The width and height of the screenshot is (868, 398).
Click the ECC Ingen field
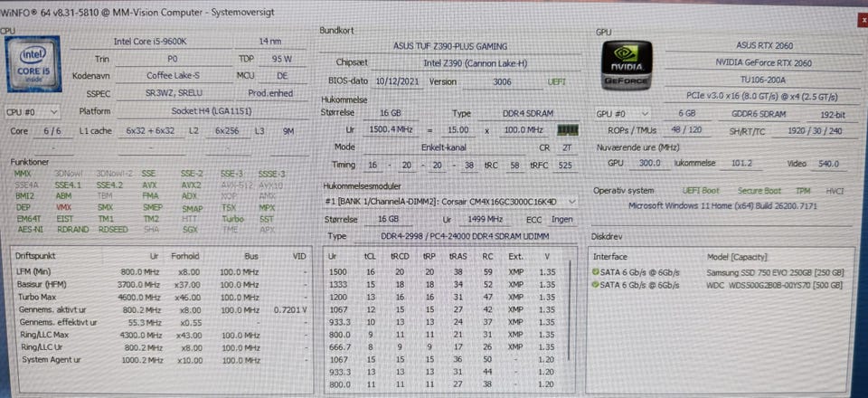561,219
